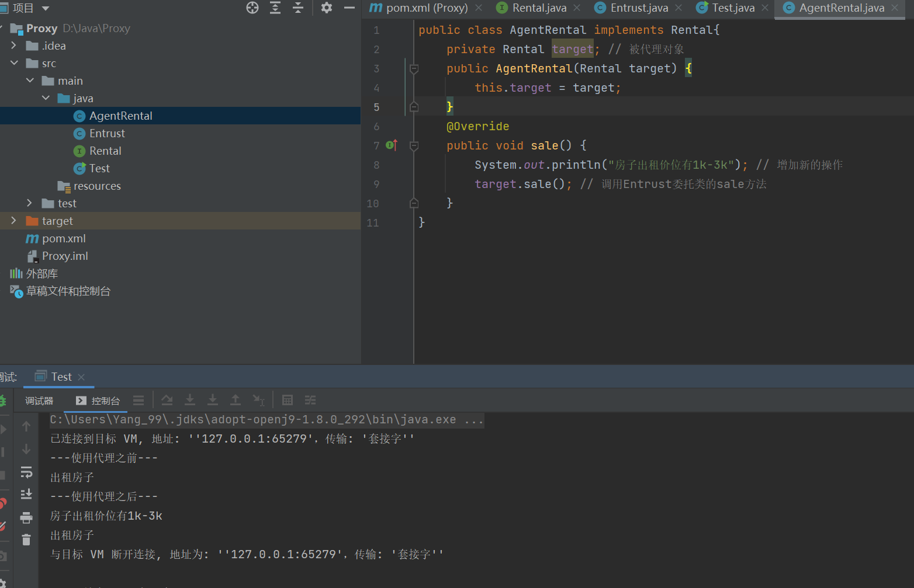Open the 控制台 console tab
914x588 pixels.
pos(98,401)
